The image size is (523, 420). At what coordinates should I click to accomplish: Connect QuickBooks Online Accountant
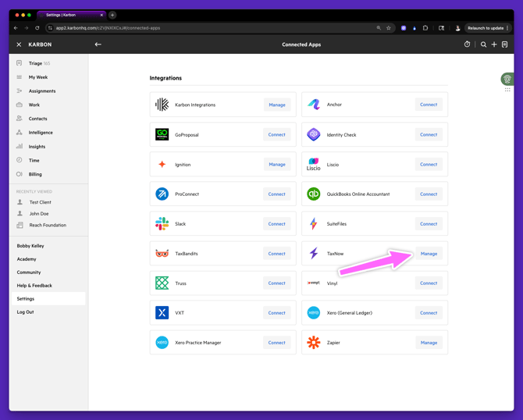429,194
